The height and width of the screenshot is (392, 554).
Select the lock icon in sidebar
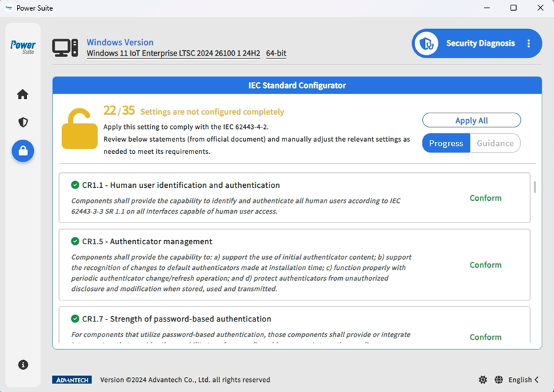point(23,151)
